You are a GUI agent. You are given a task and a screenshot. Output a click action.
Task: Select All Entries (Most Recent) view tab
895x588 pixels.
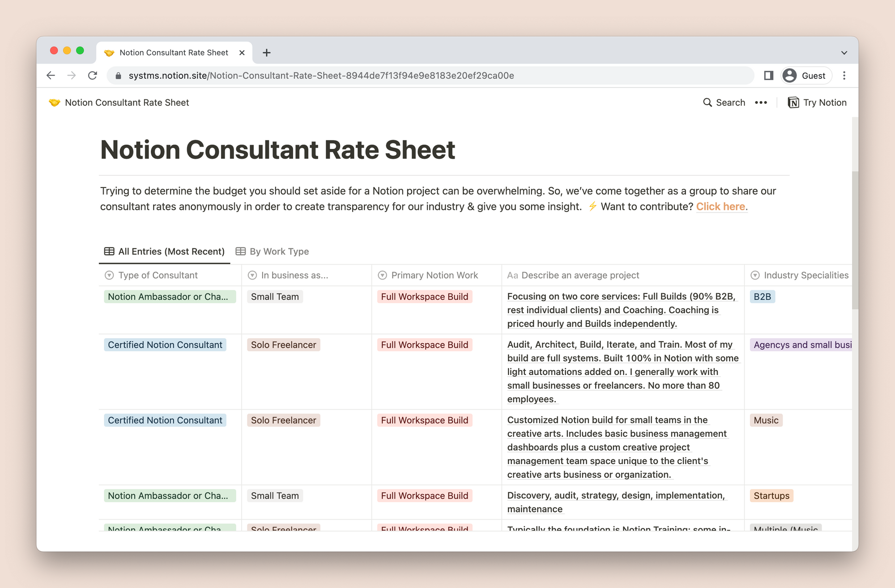(x=165, y=251)
